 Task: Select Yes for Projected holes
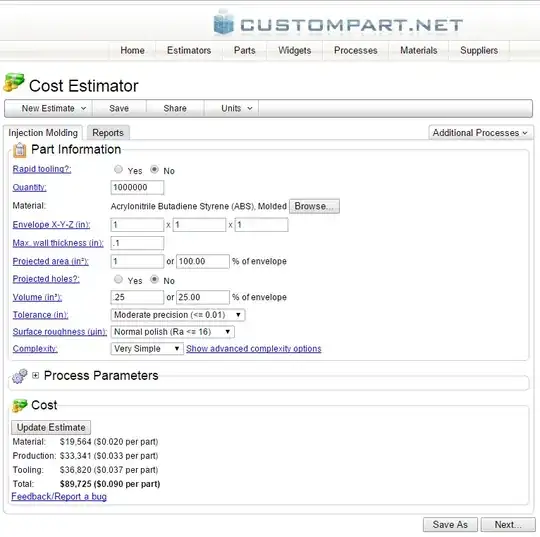coord(118,279)
